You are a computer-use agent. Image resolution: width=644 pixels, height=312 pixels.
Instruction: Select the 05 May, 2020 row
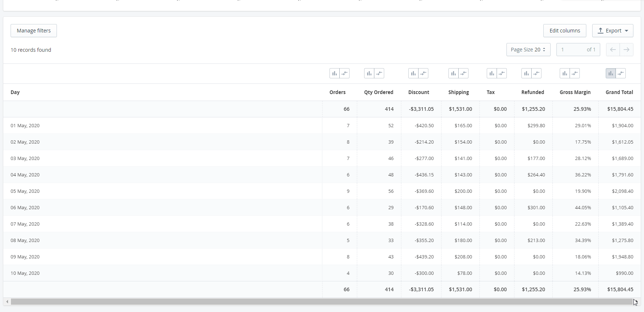(x=322, y=191)
